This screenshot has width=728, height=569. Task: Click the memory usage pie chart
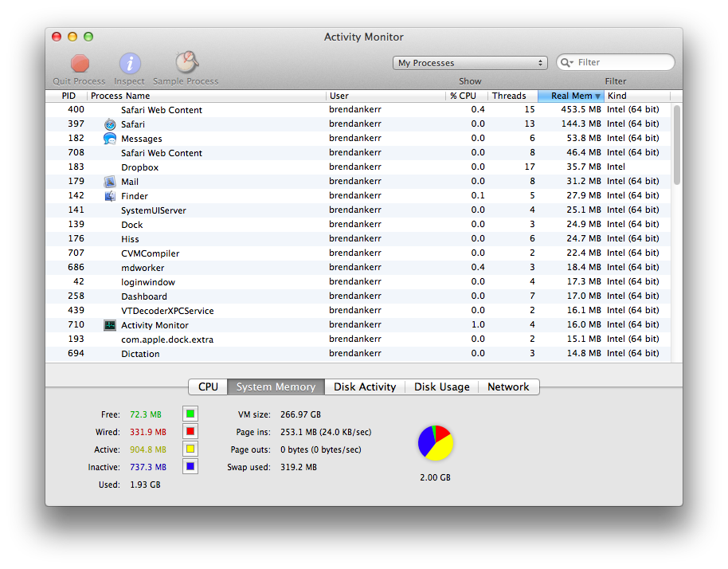click(x=436, y=442)
